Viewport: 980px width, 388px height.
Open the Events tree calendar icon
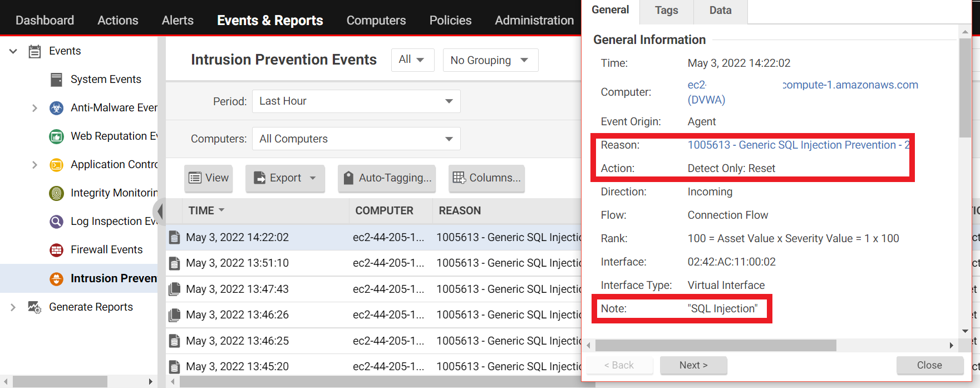coord(35,51)
